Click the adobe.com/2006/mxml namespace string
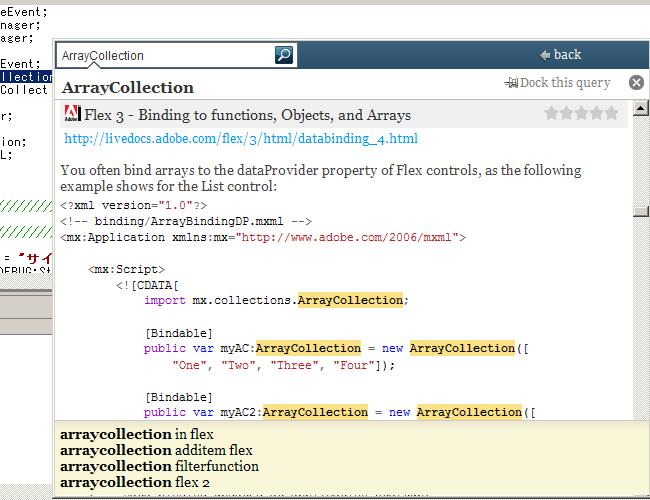The height and width of the screenshot is (500, 650). 347,238
